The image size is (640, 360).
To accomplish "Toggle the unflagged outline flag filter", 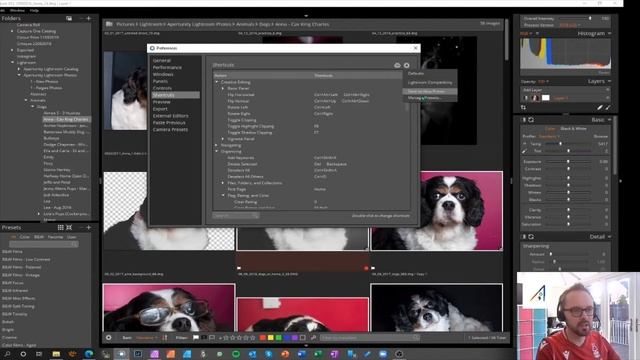I will click(212, 338).
